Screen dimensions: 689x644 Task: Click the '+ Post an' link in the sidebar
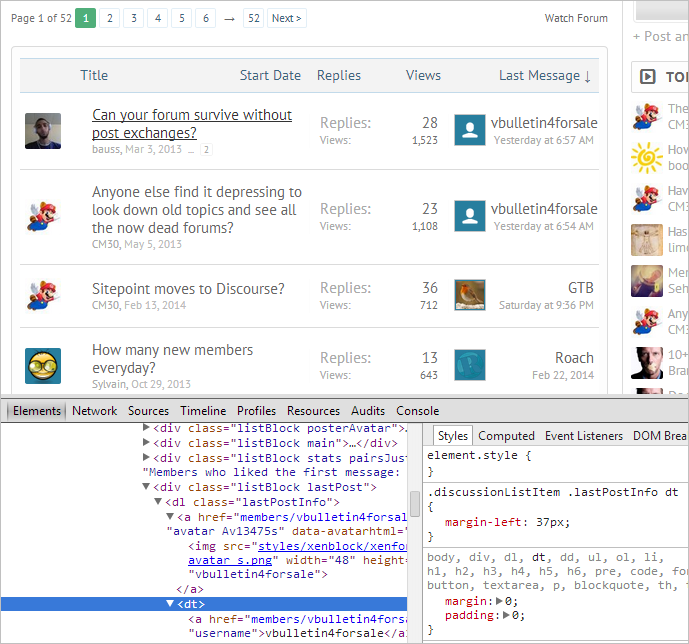pos(660,36)
